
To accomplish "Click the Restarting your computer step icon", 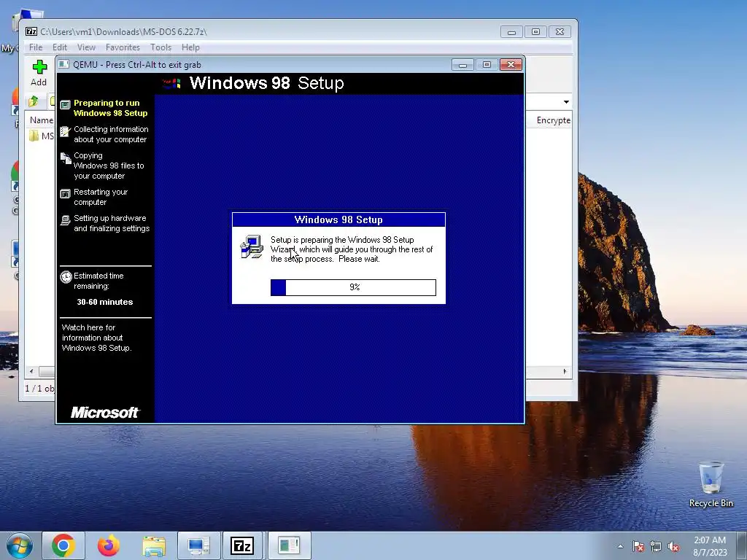I will [65, 194].
